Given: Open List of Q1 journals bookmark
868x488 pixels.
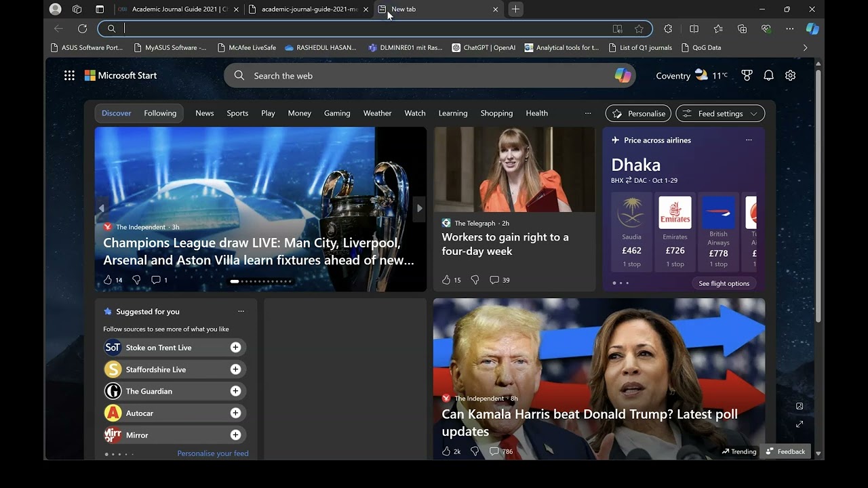Looking at the screenshot, I should pos(640,47).
